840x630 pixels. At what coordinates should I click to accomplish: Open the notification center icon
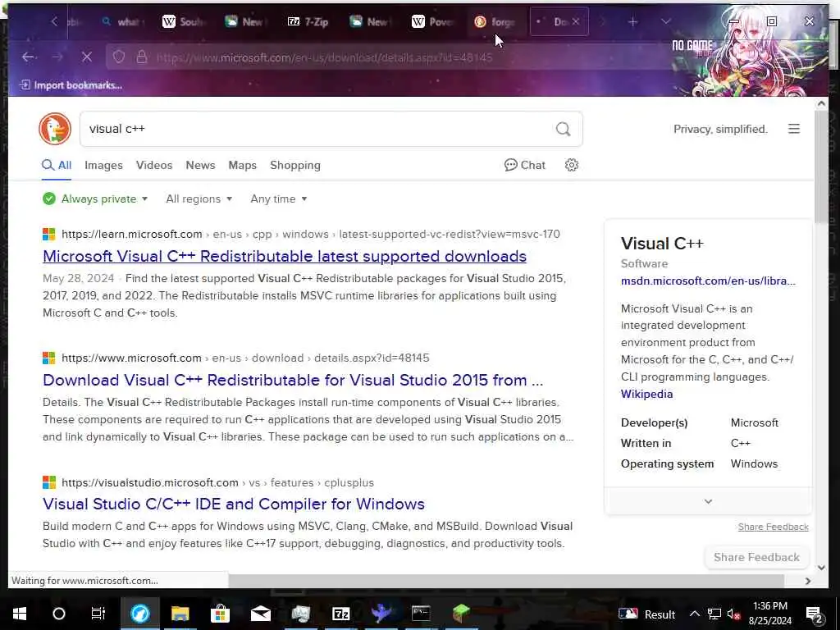(815, 614)
